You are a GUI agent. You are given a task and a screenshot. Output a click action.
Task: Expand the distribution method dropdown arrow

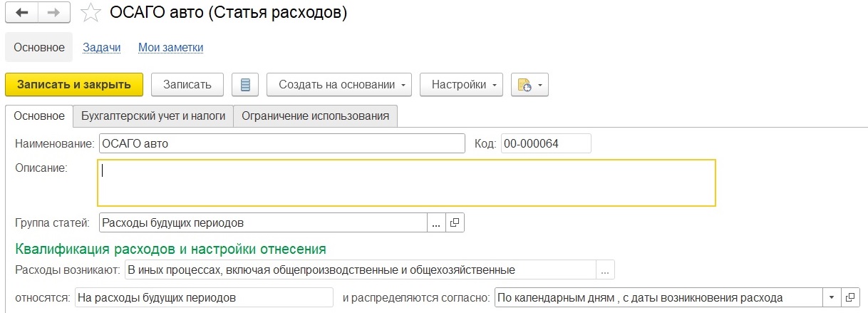click(832, 297)
